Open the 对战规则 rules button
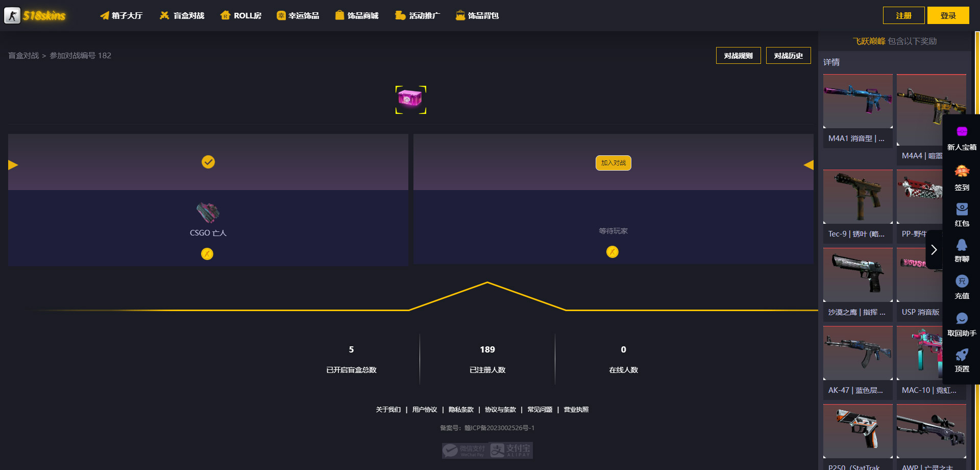Screen dimensions: 980x470 (x=738, y=55)
